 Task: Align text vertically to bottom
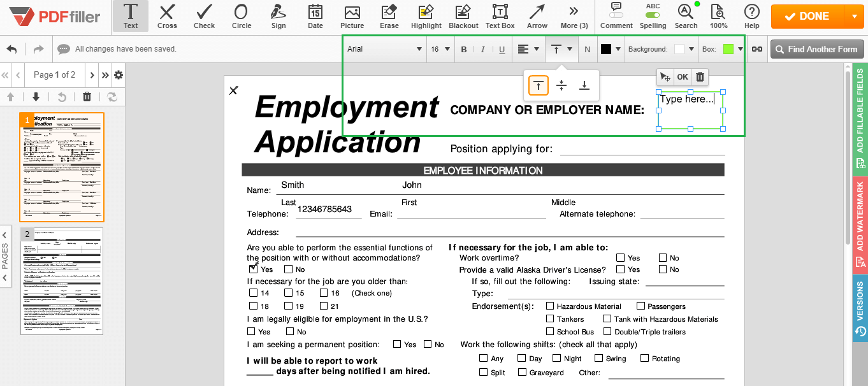pos(584,85)
